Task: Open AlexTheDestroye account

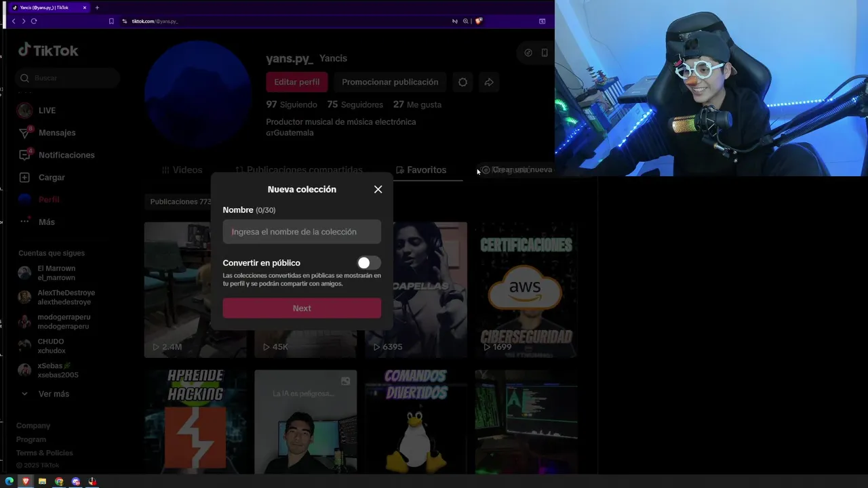Action: coord(57,298)
